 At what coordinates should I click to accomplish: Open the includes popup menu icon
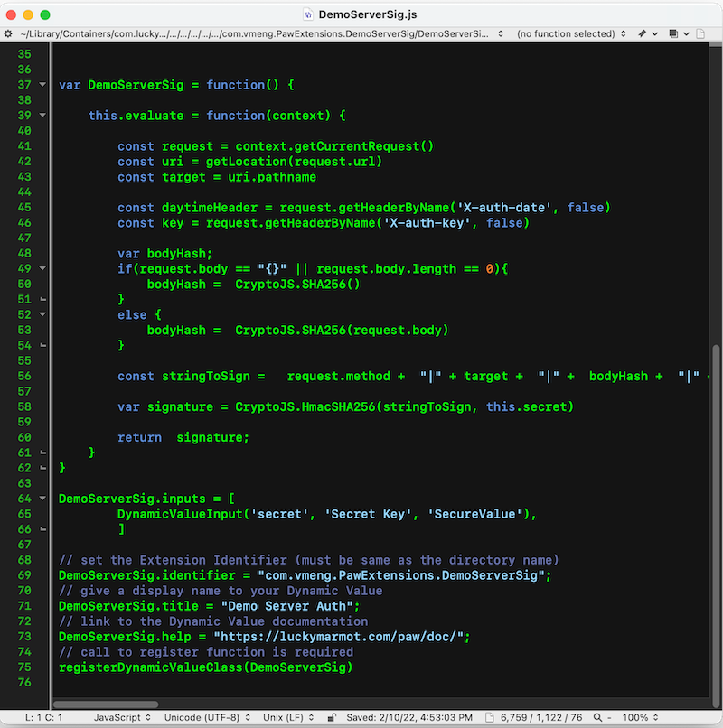679,34
